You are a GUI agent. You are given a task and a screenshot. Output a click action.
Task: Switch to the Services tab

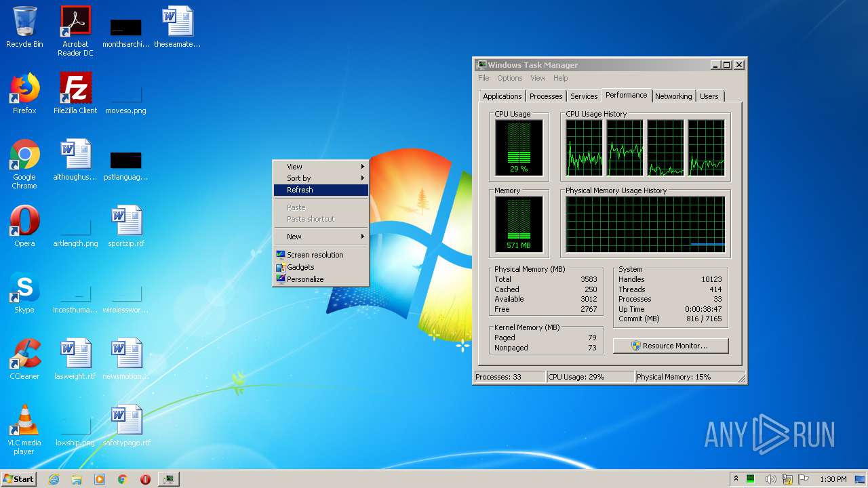(x=584, y=96)
